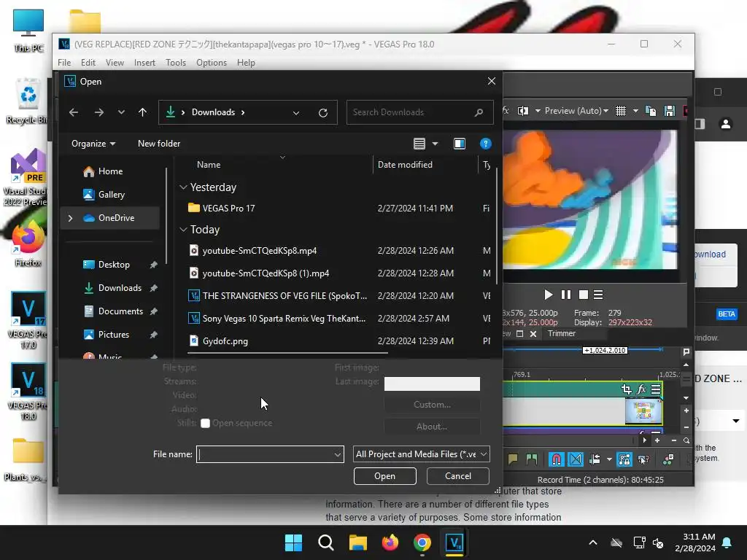Open Chrome from the taskbar

click(x=422, y=542)
